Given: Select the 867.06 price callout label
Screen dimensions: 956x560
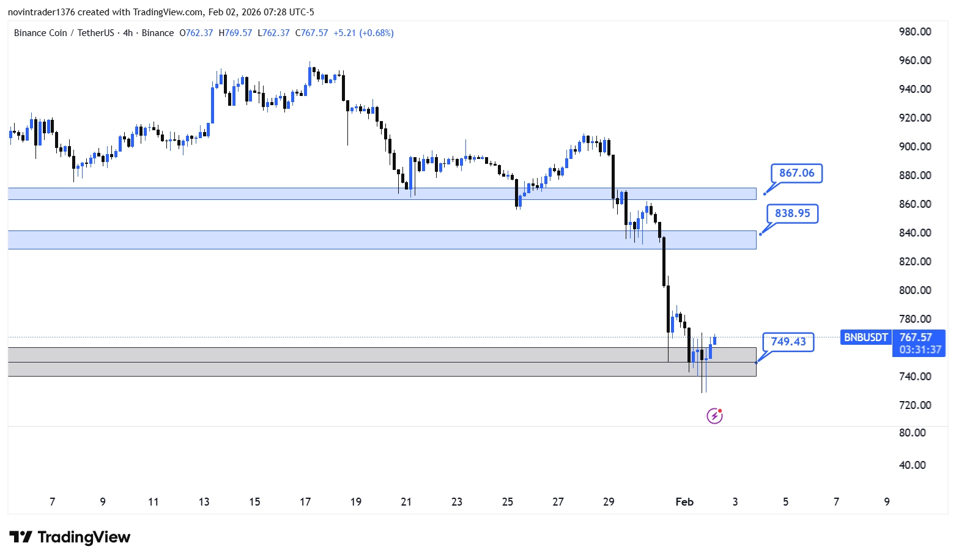Looking at the screenshot, I should click(796, 173).
